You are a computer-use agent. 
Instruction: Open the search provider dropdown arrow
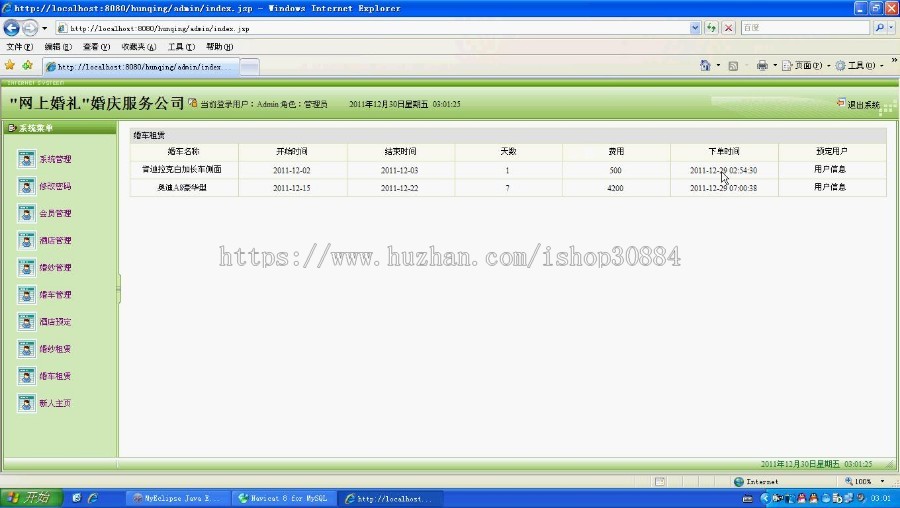(891, 28)
